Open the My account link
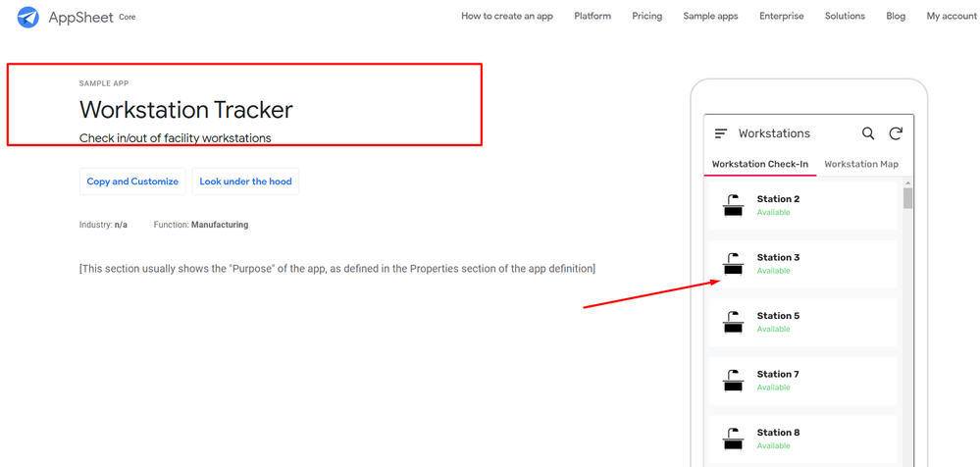Image resolution: width=980 pixels, height=467 pixels. 952,17
